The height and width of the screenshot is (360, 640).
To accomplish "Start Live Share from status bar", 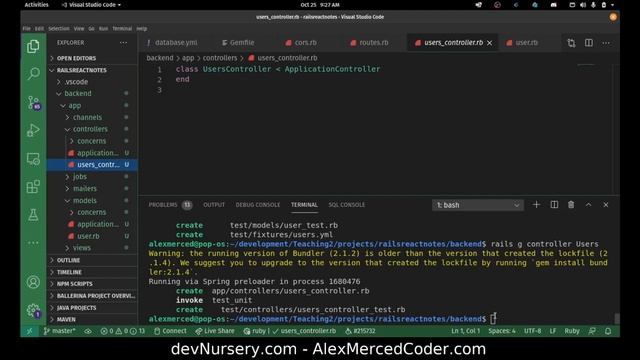I will pyautogui.click(x=215, y=331).
